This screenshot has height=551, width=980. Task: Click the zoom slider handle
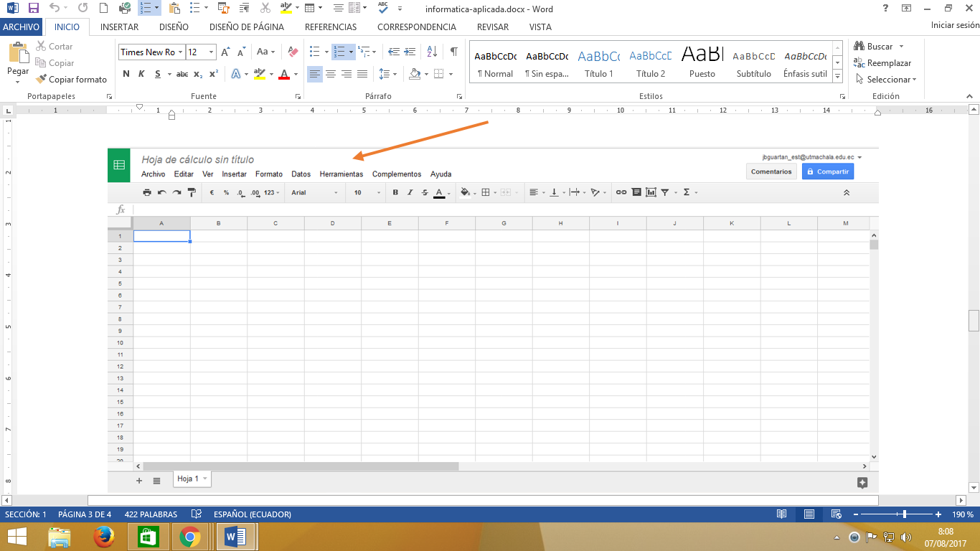pyautogui.click(x=905, y=514)
